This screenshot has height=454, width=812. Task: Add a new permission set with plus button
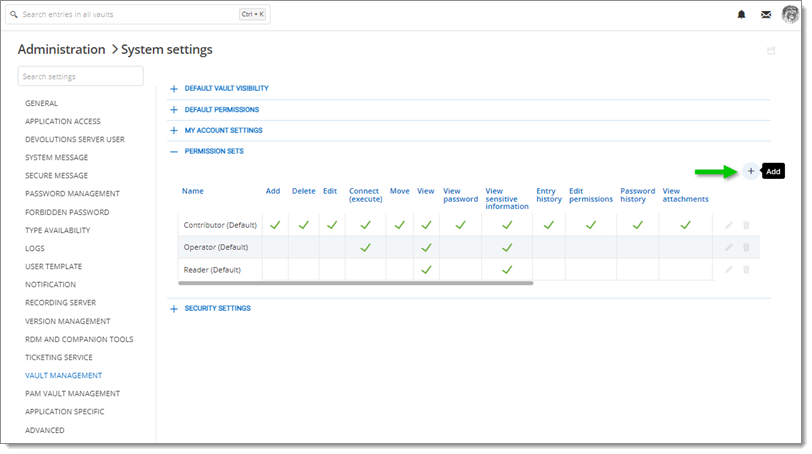click(x=750, y=171)
